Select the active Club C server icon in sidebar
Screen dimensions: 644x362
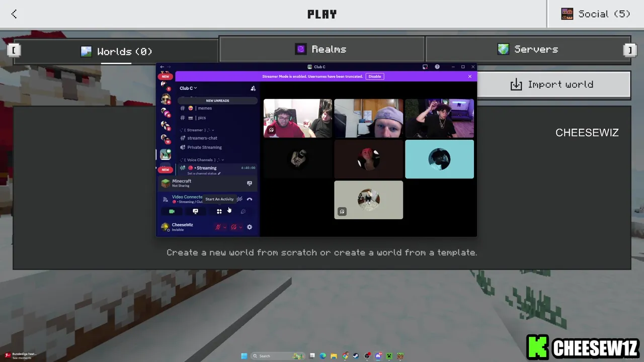166,155
